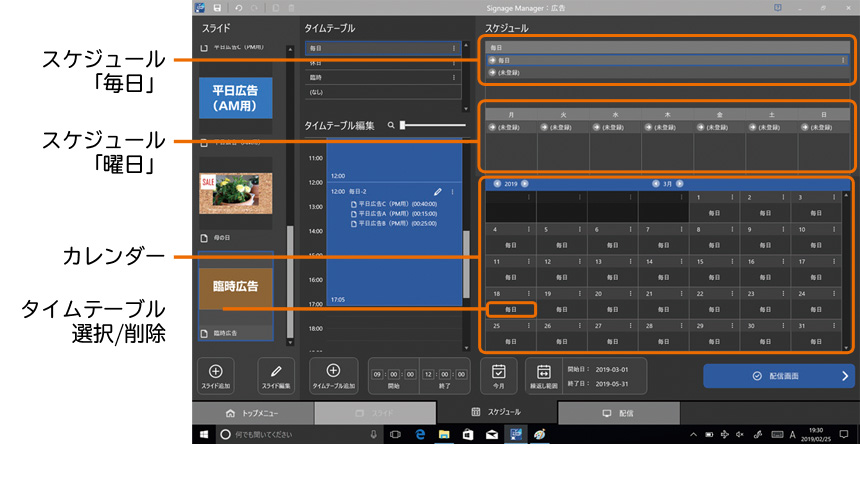The height and width of the screenshot is (489, 860).
Task: Click the pencil icon on 毎日-2 entry
Action: coord(437,191)
